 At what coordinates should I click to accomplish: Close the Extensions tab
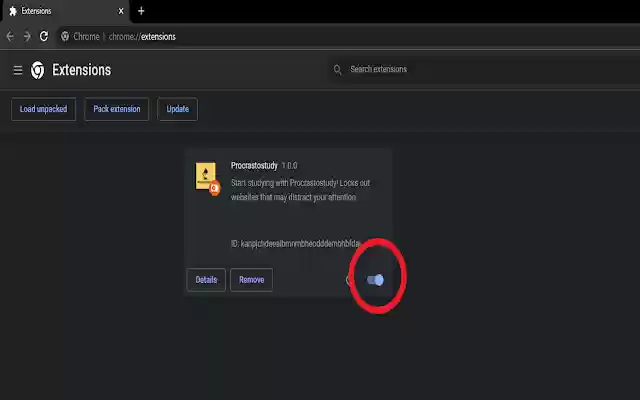121,11
